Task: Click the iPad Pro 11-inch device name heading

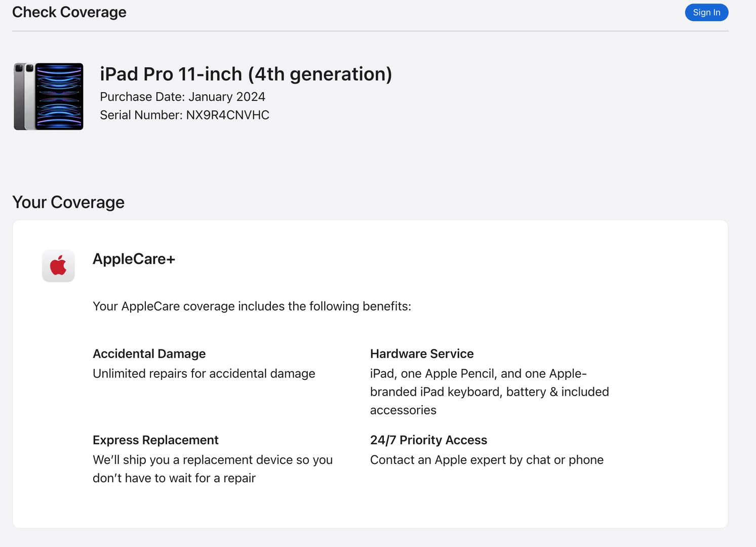Action: (x=246, y=74)
